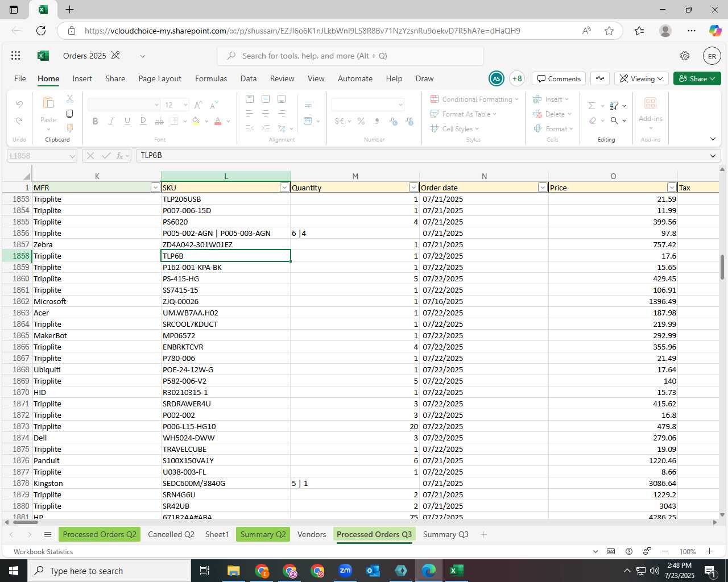Viewport: 728px width, 582px height.
Task: Toggle Middle Align vertical alignment
Action: point(266,99)
